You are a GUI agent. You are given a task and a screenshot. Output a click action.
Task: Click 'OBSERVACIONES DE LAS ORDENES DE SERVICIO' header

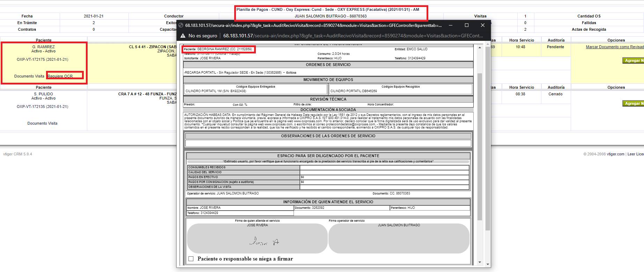(x=328, y=136)
